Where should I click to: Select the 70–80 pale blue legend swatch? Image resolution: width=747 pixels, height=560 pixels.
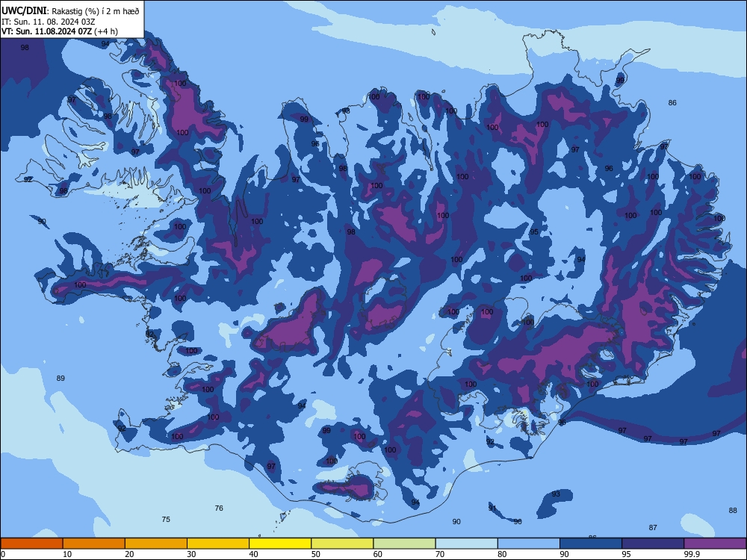(466, 544)
